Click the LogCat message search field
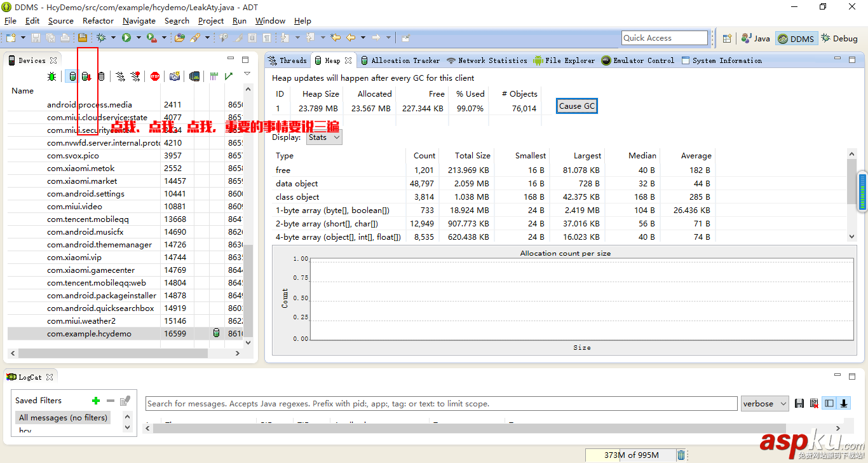This screenshot has width=868, height=463. pyautogui.click(x=441, y=403)
